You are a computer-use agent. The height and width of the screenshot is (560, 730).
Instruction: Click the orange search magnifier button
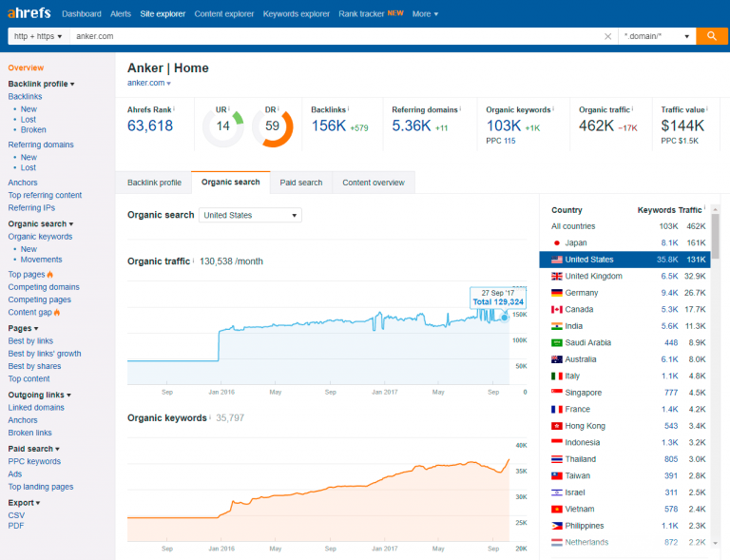(711, 36)
